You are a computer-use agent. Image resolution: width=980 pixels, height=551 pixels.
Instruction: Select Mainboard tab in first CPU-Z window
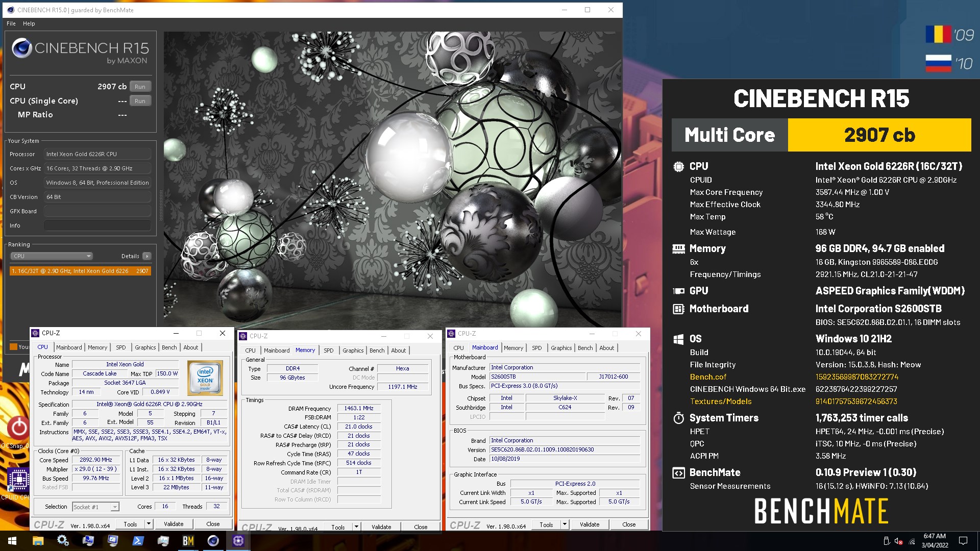tap(69, 347)
